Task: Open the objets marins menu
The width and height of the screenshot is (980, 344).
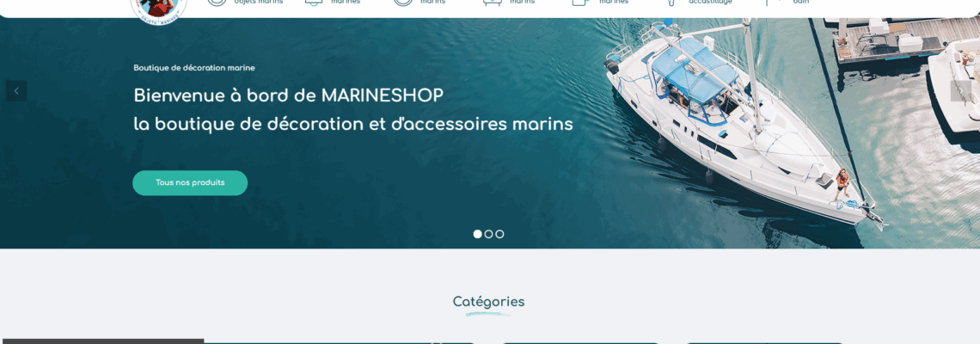Action: click(x=258, y=3)
